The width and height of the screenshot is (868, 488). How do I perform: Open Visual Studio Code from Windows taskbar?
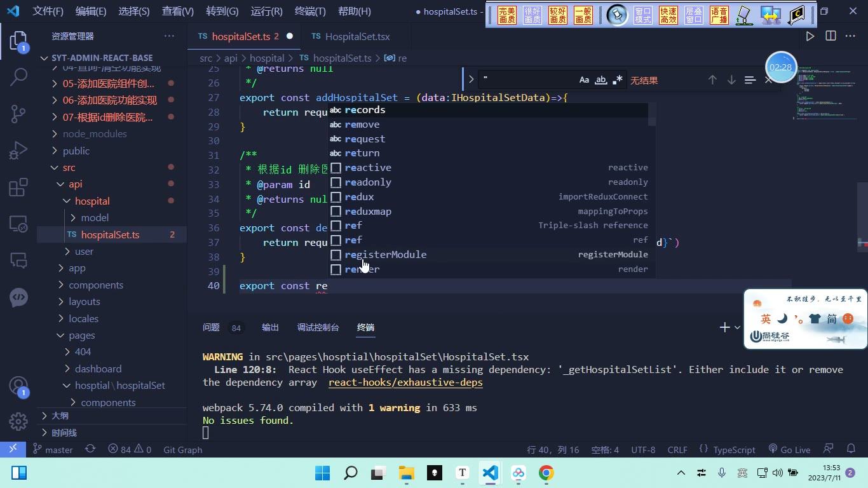[490, 473]
